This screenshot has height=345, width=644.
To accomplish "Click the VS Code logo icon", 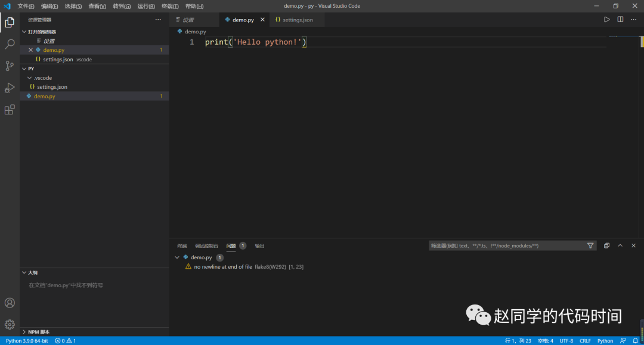I will pyautogui.click(x=7, y=6).
